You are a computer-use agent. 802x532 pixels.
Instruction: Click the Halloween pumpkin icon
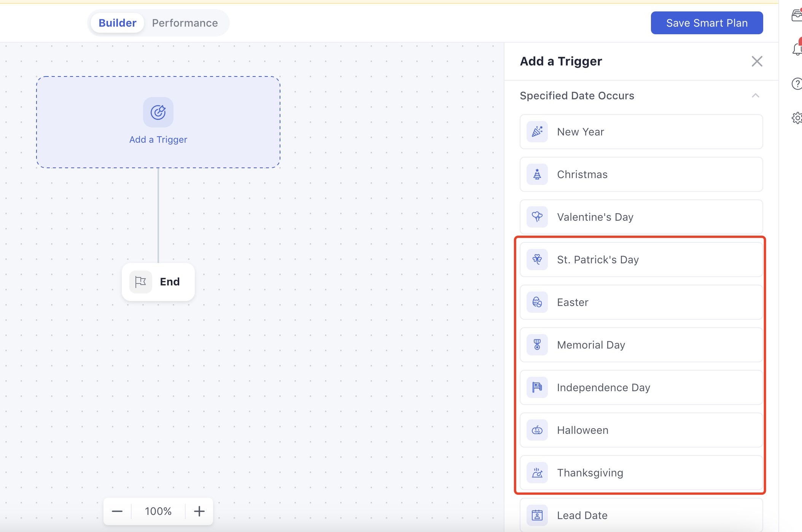(x=537, y=430)
